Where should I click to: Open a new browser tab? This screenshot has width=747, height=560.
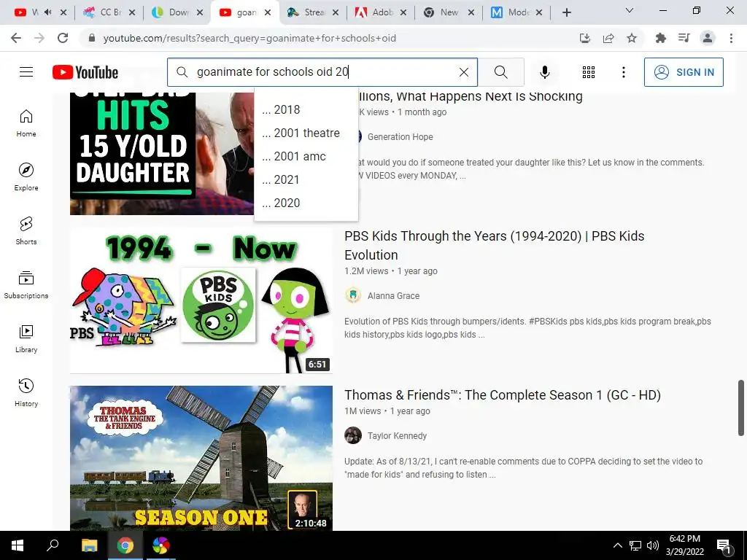(x=566, y=12)
